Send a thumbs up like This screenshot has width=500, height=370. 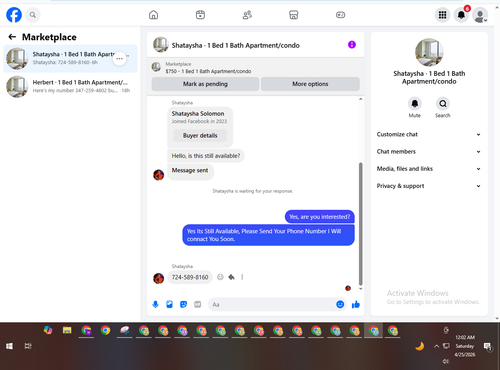tap(356, 304)
